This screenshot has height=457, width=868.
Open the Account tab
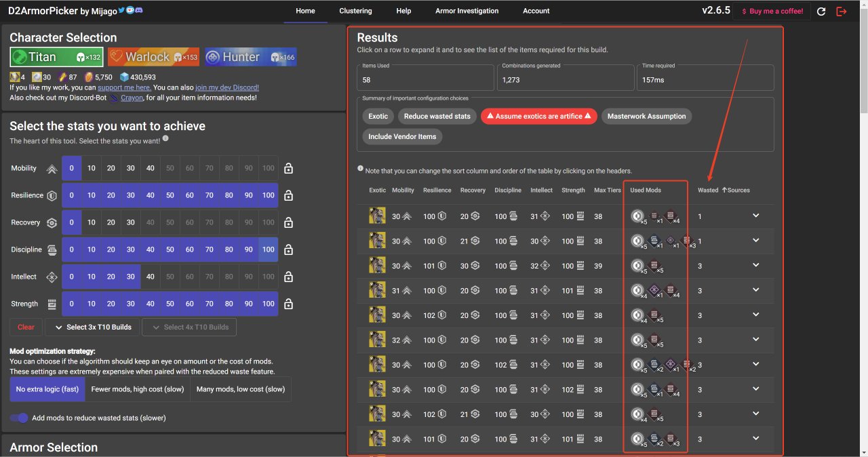536,12
